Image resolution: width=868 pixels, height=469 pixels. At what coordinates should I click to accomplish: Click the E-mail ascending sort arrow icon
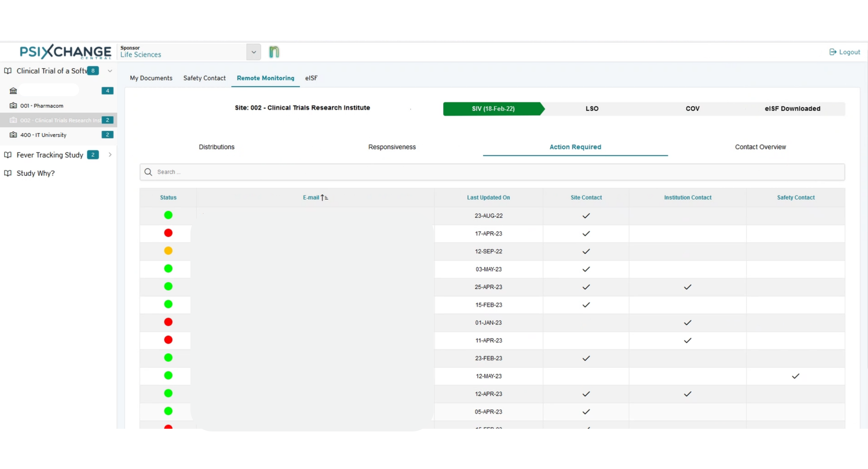click(324, 198)
